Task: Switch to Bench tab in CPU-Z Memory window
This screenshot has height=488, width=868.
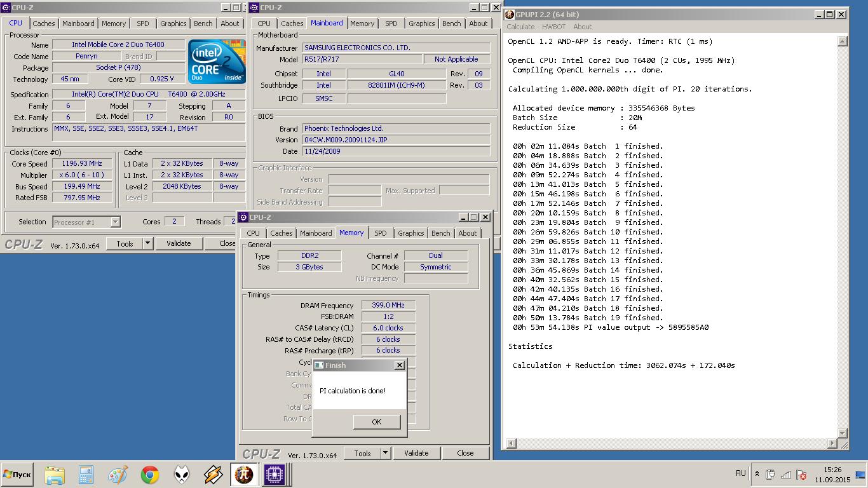Action: 441,233
